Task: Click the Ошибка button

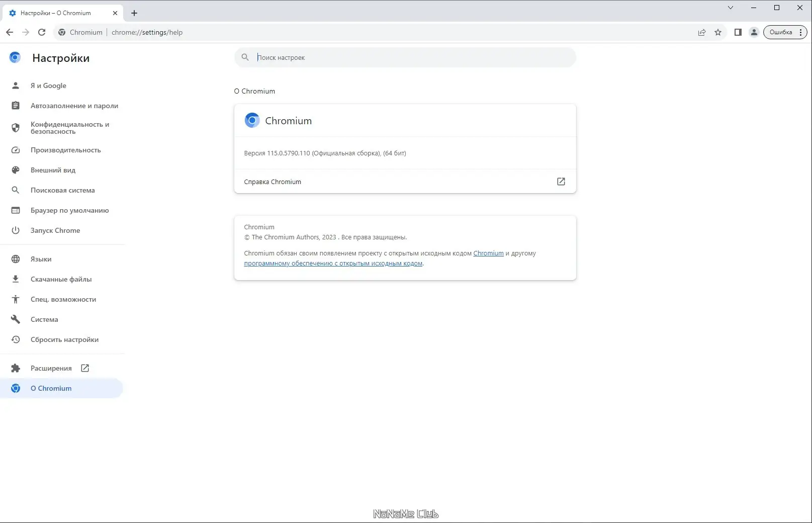Action: point(781,32)
